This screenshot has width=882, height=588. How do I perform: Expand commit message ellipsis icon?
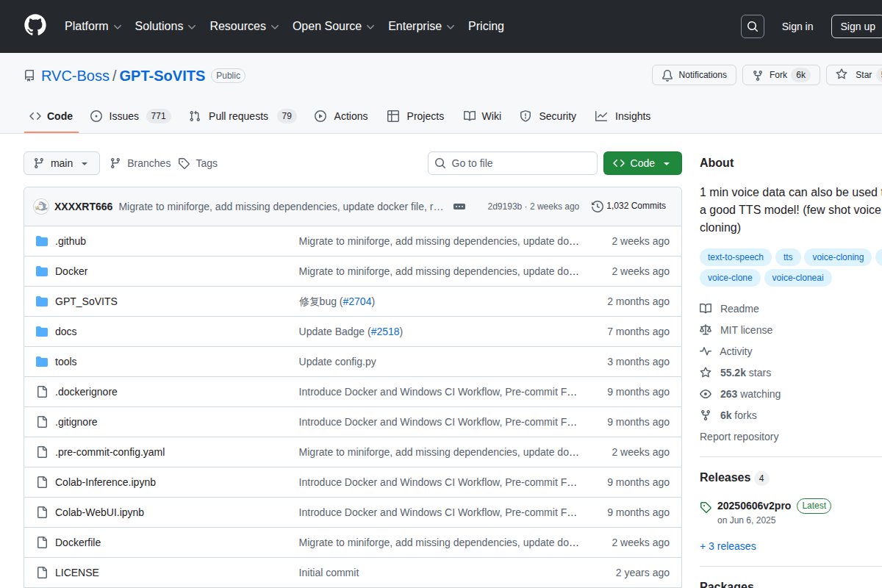coord(459,207)
